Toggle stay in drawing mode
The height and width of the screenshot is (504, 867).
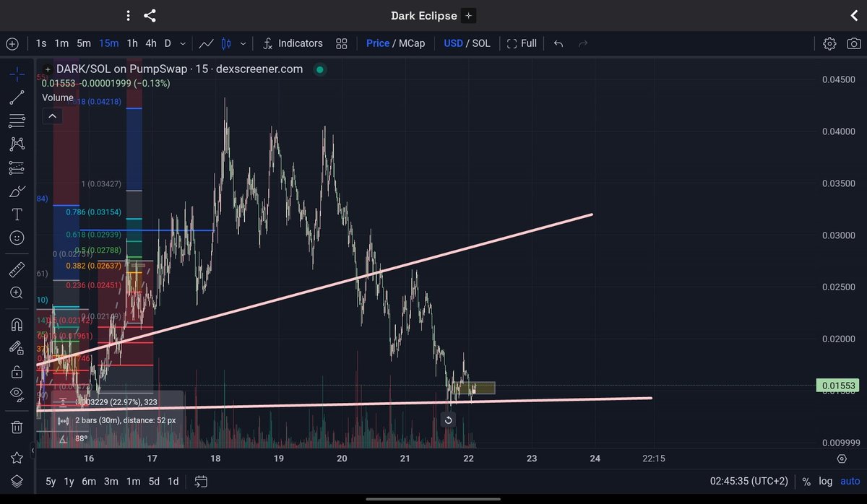coord(17,347)
